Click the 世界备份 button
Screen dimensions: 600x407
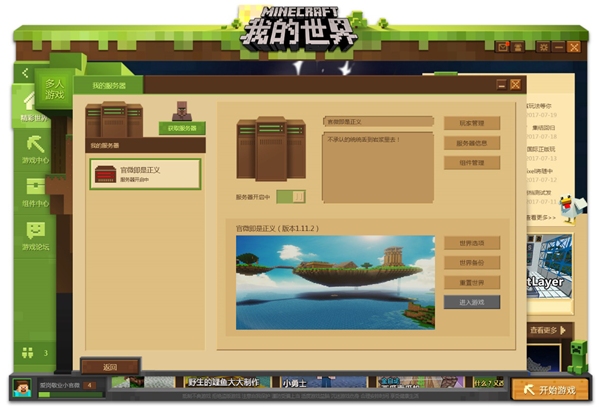tap(471, 262)
